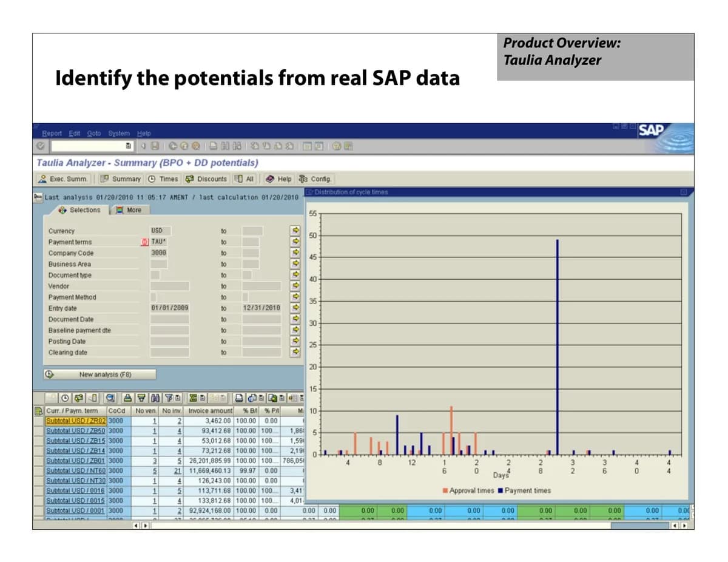The width and height of the screenshot is (728, 562).
Task: Click the Exec. Summ. button
Action: click(x=63, y=179)
